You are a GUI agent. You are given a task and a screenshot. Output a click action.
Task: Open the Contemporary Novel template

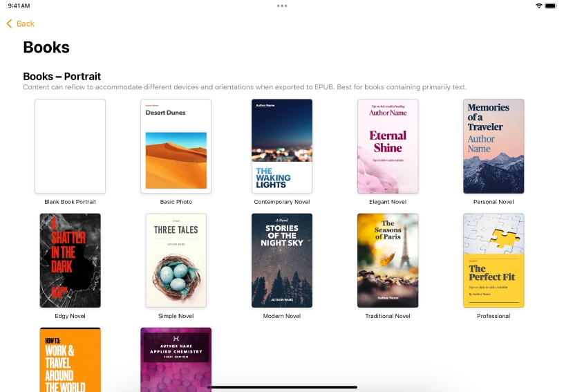[x=282, y=146]
